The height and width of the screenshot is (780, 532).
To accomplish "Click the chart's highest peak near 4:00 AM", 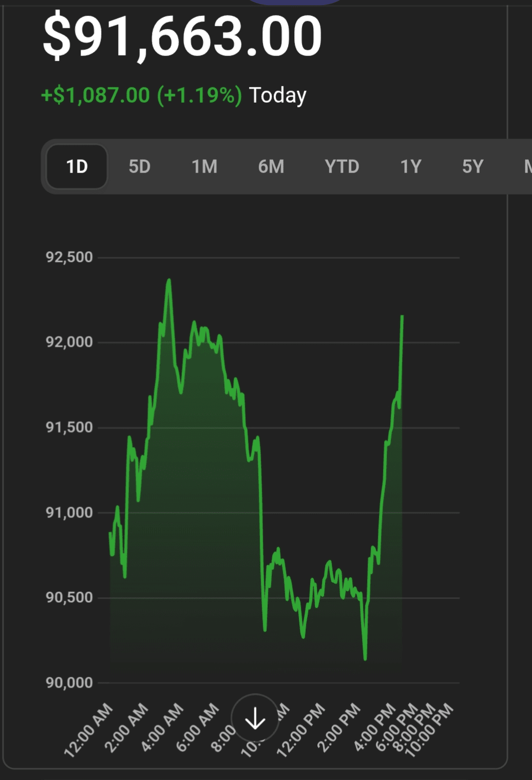I will [168, 280].
